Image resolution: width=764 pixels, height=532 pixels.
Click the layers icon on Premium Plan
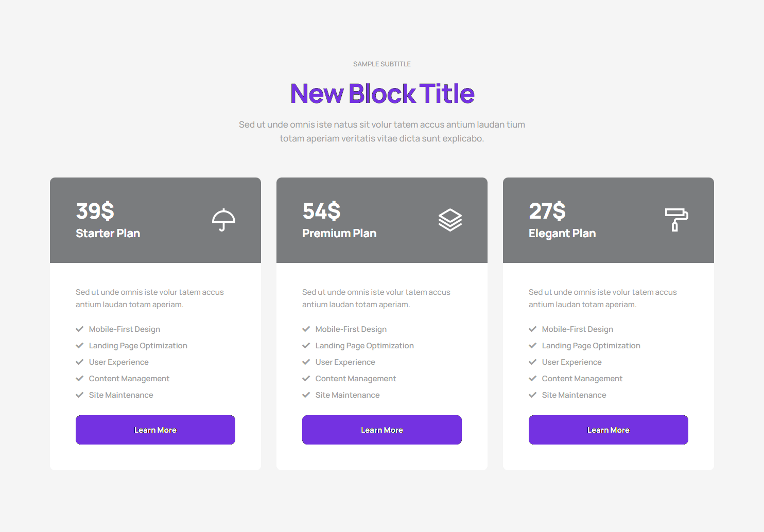point(450,220)
